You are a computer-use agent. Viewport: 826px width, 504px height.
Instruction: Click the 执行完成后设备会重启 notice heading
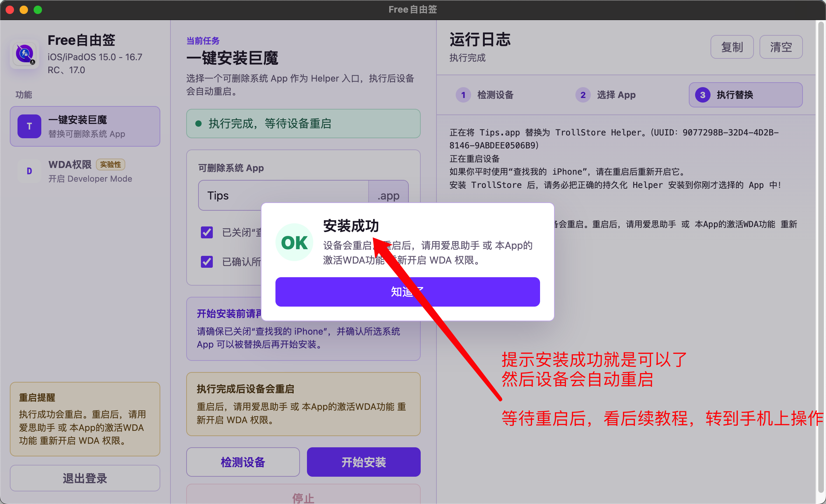[x=245, y=389]
